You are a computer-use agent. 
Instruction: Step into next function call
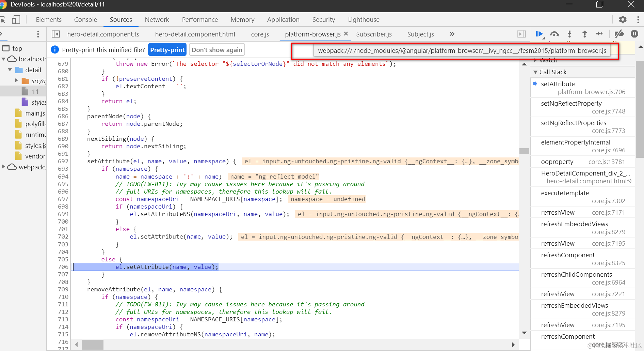[569, 34]
